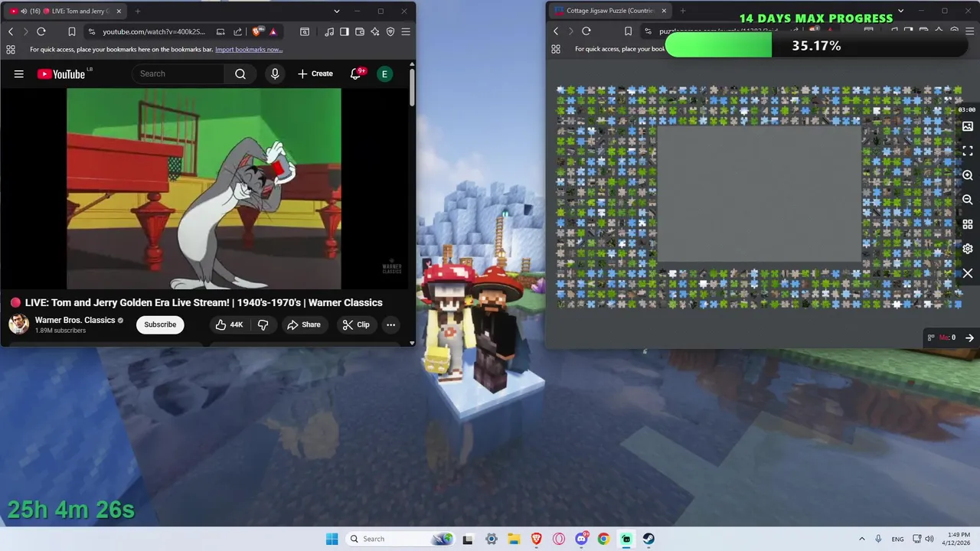The image size is (980, 551).
Task: Expand the tab search chevron in puzzle window
Action: point(900,11)
